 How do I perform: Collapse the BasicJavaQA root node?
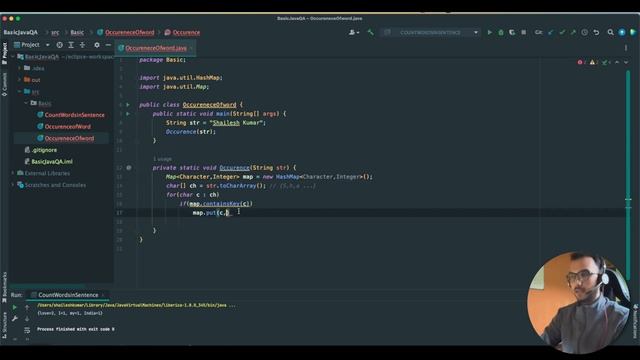coord(13,57)
